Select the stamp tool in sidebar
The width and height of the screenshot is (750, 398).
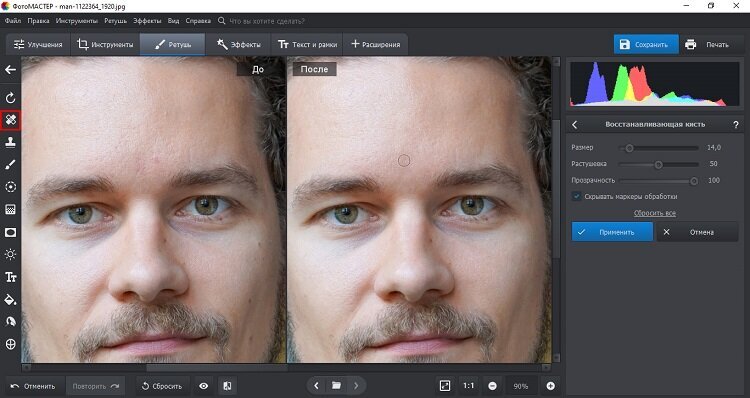click(11, 142)
